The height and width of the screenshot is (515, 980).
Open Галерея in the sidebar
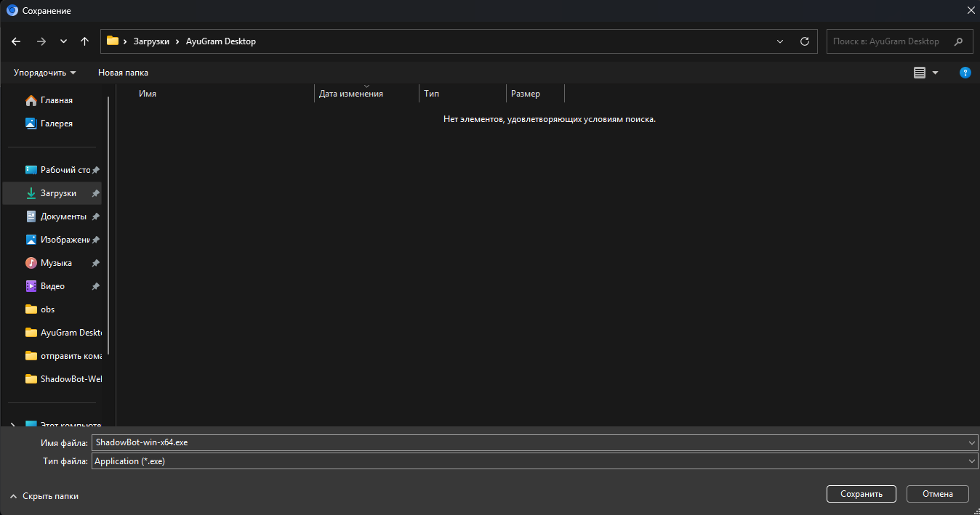55,123
